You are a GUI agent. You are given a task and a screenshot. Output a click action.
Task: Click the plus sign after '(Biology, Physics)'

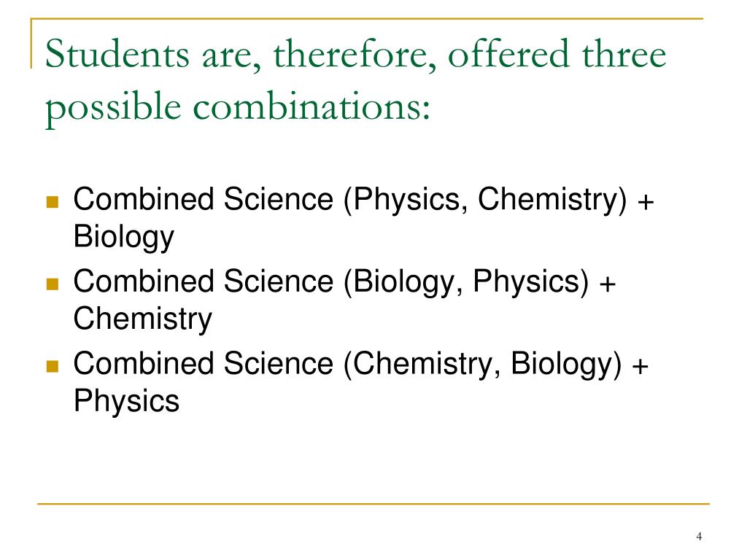click(x=608, y=284)
